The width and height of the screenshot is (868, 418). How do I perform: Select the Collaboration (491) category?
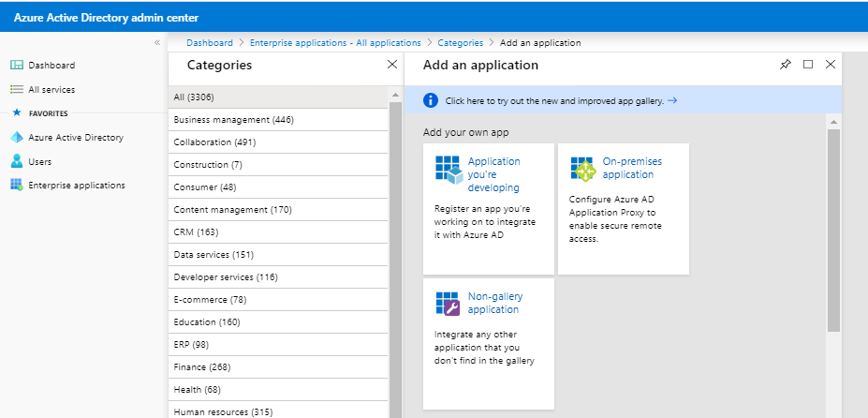click(214, 142)
